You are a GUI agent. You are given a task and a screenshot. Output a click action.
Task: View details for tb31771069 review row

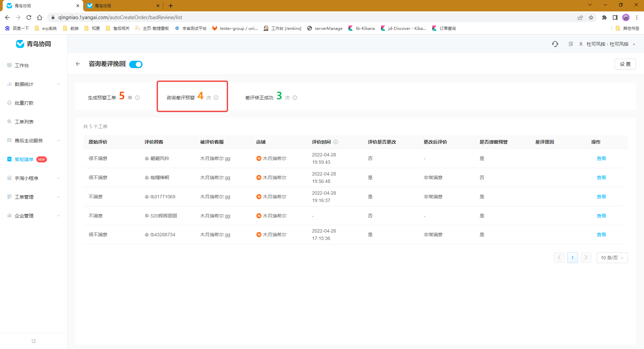pyautogui.click(x=601, y=197)
